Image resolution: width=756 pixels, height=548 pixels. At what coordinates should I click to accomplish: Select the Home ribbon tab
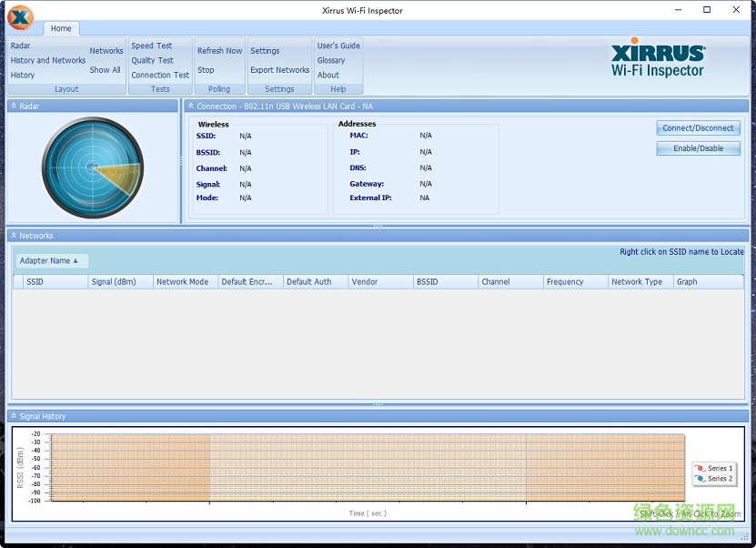pyautogui.click(x=61, y=28)
